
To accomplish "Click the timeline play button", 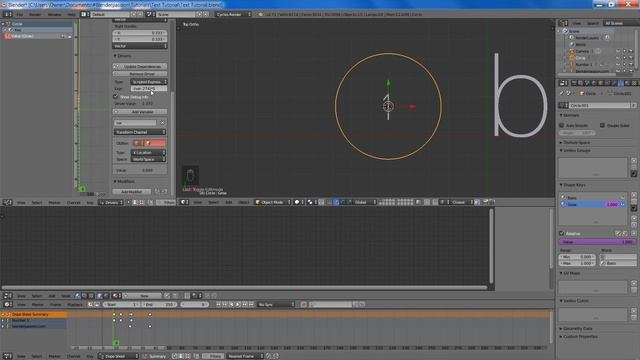I will coord(238,304).
